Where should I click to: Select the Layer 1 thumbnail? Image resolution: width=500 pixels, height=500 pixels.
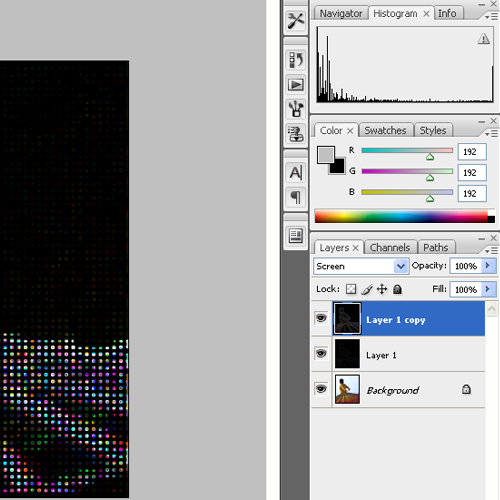347,354
